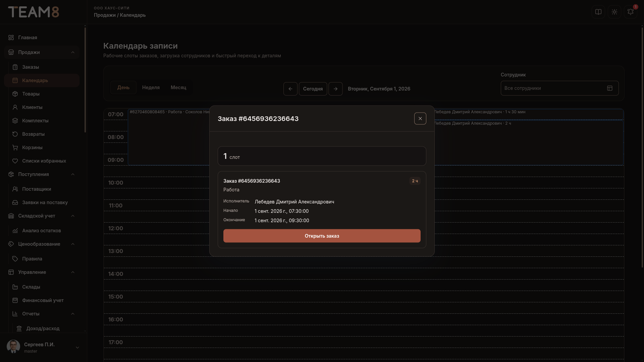Collapse the Отчеты subsection chevron
The width and height of the screenshot is (644, 362).
tap(72, 314)
